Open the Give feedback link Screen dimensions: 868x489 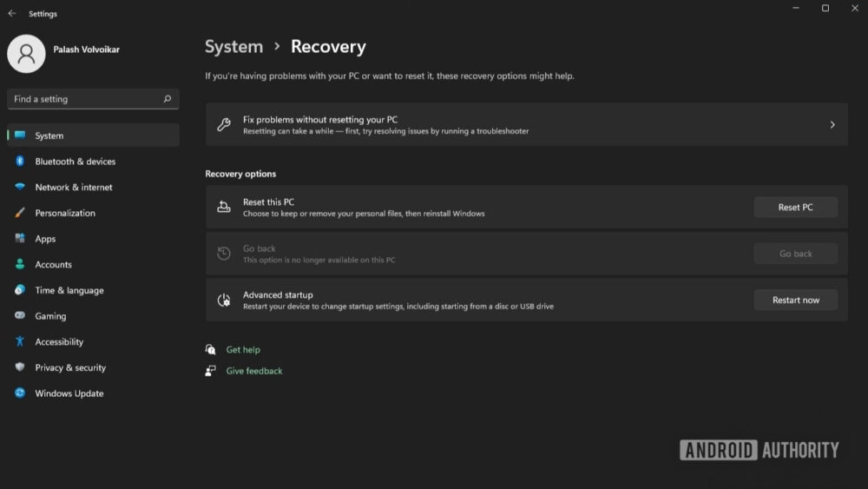[254, 371]
